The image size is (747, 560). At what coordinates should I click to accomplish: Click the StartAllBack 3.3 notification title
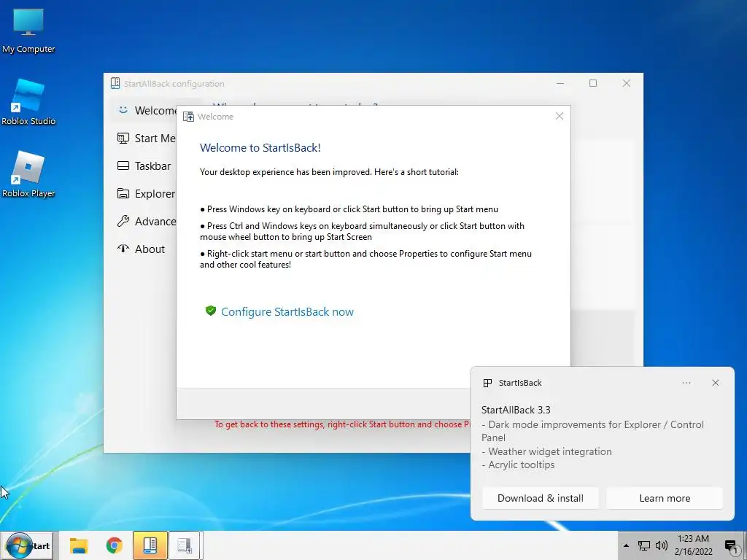[516, 410]
